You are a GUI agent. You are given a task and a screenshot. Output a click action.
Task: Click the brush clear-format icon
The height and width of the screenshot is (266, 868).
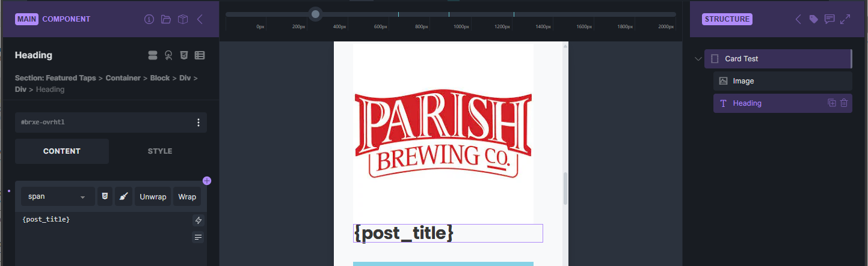pos(123,196)
